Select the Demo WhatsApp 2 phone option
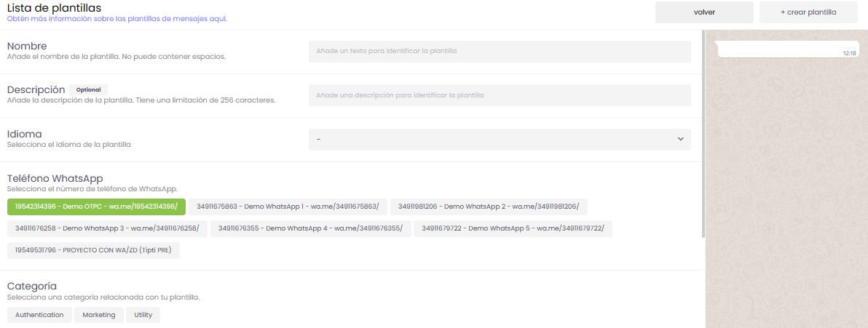 coord(489,207)
